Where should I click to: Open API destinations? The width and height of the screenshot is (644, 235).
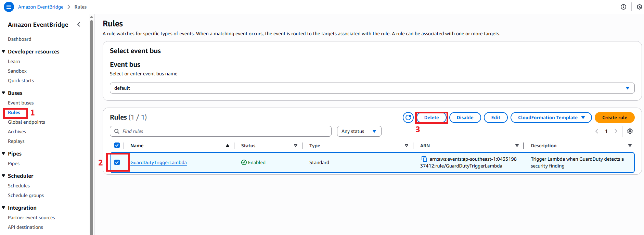25,227
